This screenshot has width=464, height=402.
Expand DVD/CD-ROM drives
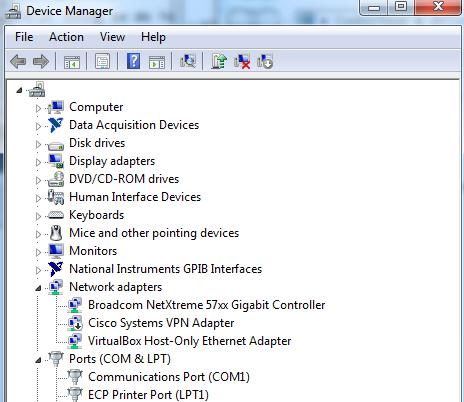(38, 180)
